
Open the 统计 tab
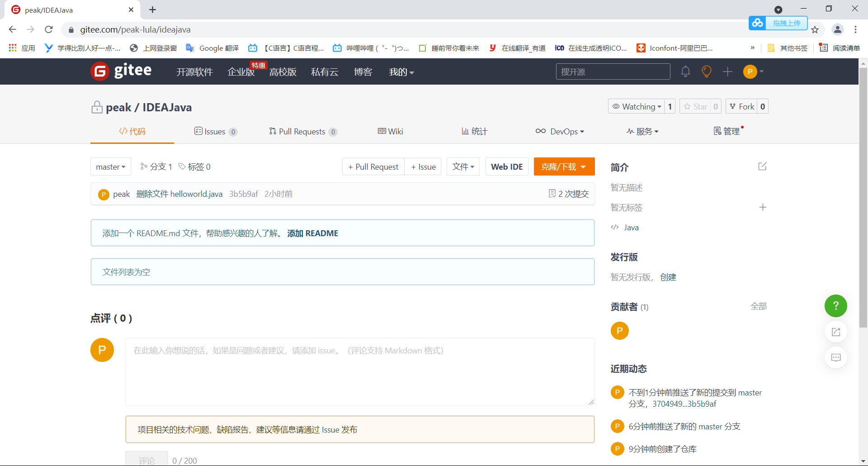click(x=474, y=131)
